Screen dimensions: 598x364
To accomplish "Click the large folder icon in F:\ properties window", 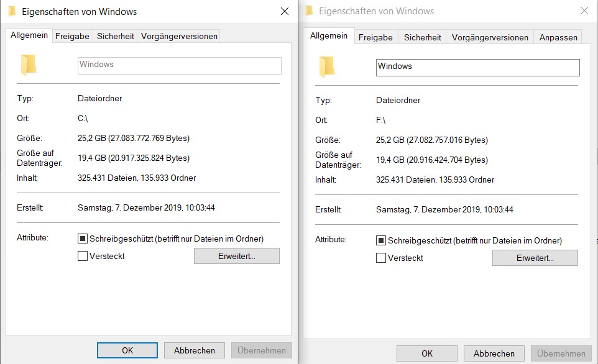I will click(327, 66).
